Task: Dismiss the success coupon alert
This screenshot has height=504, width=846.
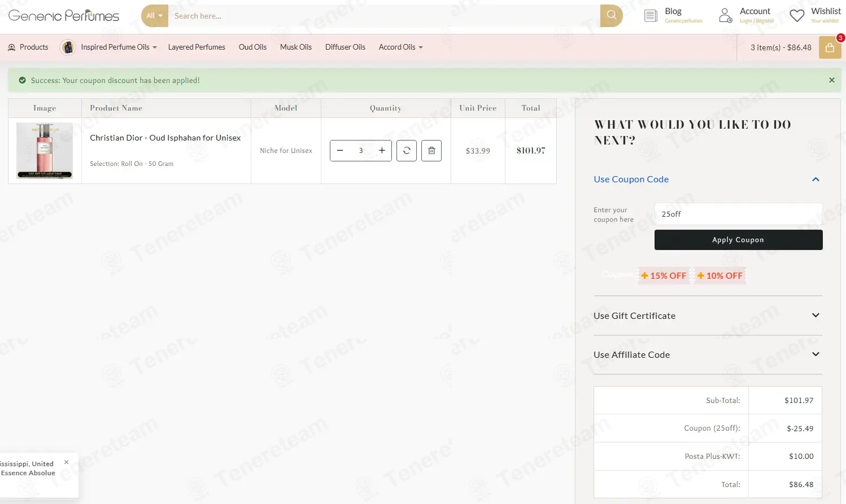Action: tap(831, 80)
